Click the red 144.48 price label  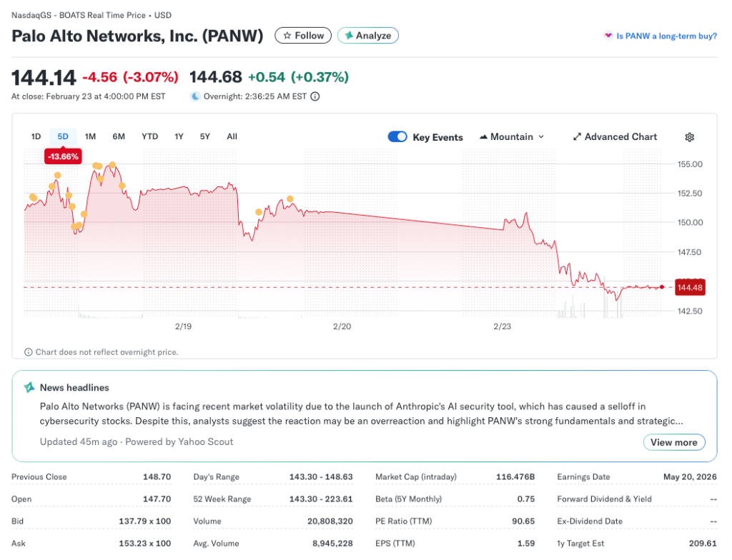pyautogui.click(x=690, y=287)
